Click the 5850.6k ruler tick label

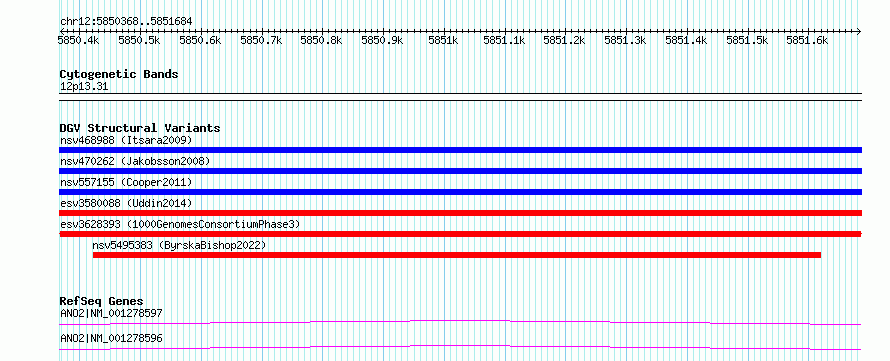(x=200, y=40)
